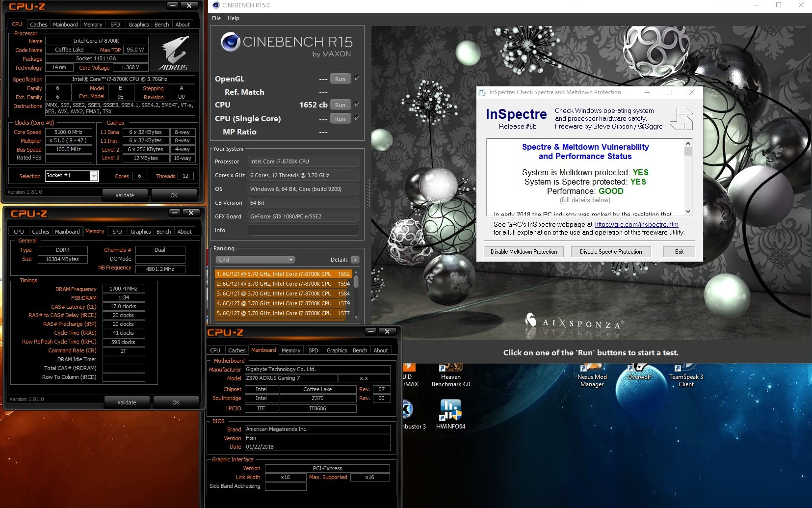Toggle the OpenGL test checkbox
The height and width of the screenshot is (508, 812).
tap(357, 79)
